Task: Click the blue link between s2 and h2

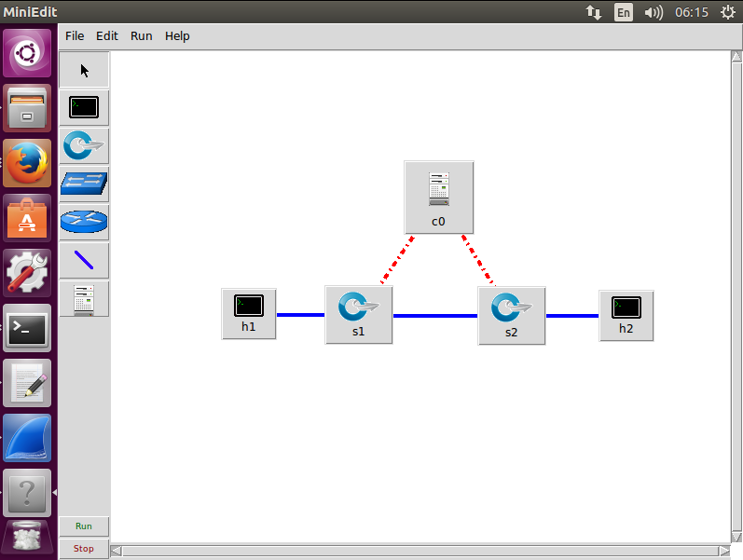Action: point(572,316)
